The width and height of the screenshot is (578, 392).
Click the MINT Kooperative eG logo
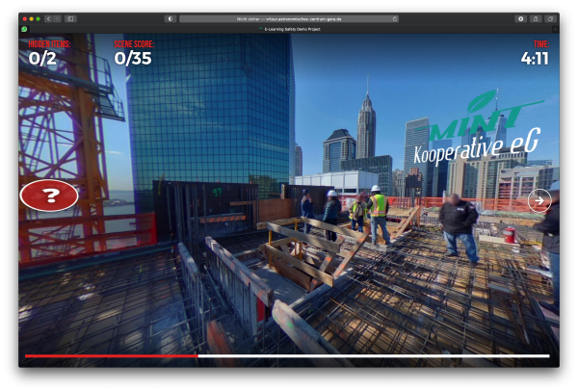point(480,135)
